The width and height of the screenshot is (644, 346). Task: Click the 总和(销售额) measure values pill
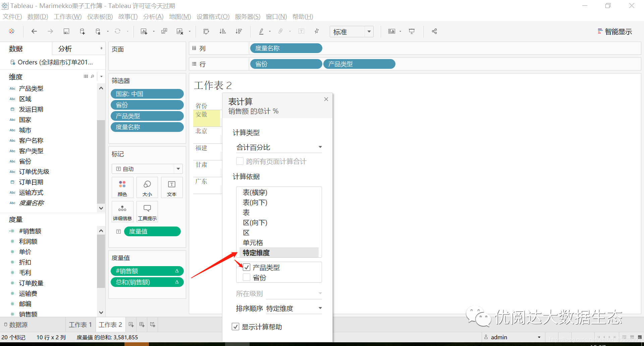tap(147, 282)
